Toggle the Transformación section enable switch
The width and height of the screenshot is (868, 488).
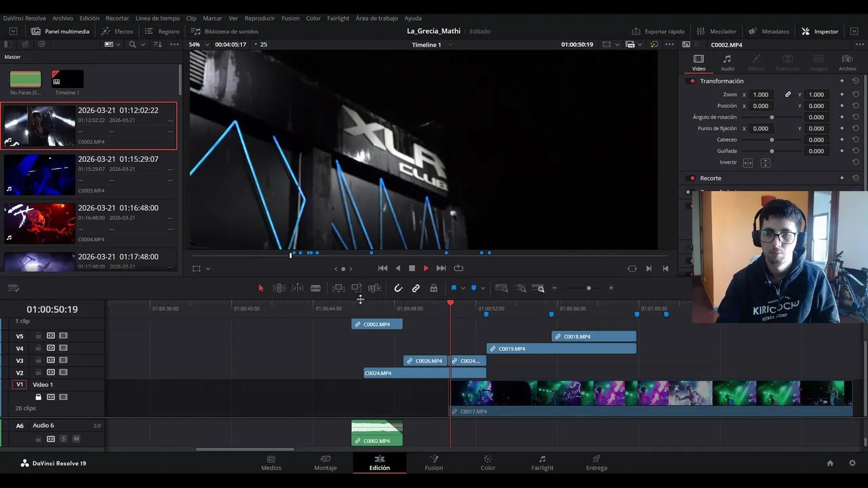(x=692, y=81)
